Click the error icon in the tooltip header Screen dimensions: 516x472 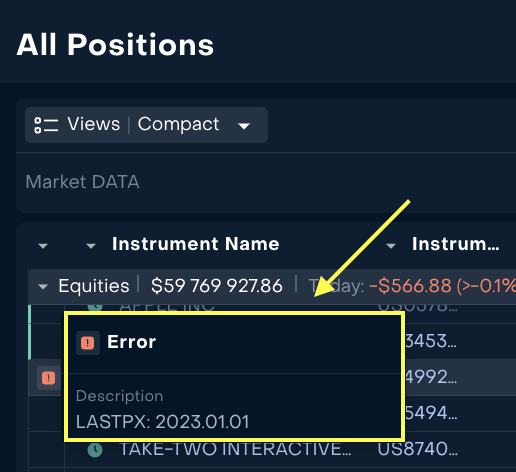(x=88, y=343)
